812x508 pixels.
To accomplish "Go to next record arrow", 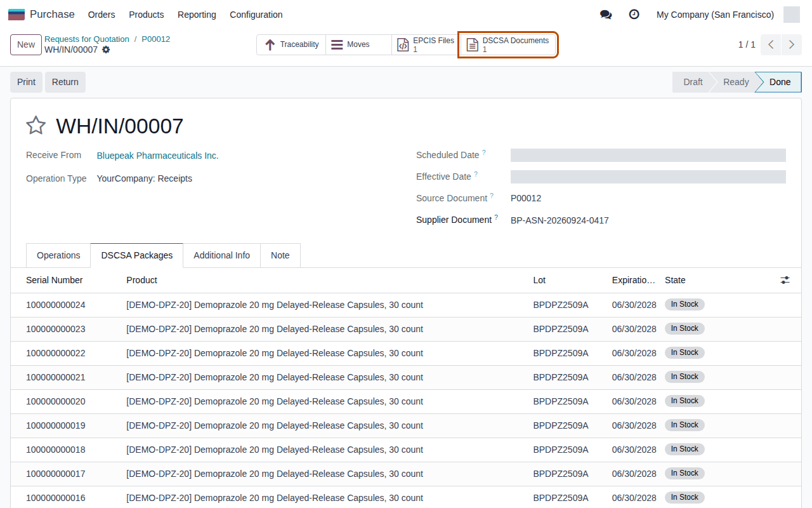I will click(x=791, y=44).
